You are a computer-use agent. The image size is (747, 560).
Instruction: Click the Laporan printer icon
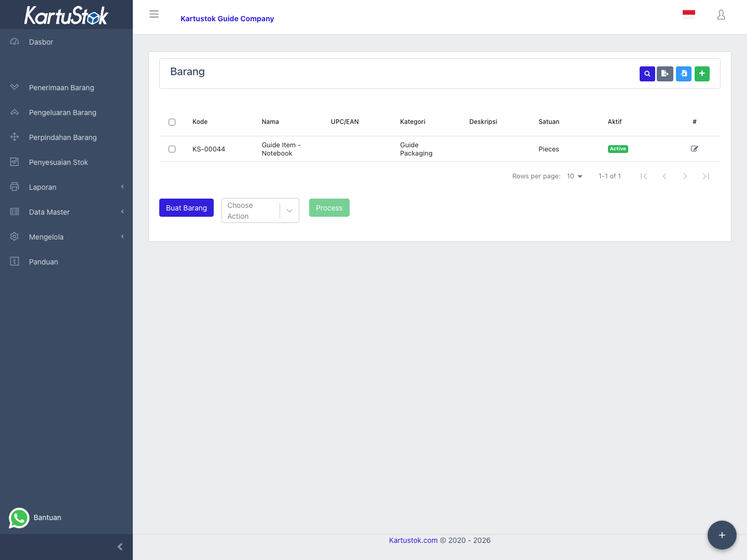point(15,187)
